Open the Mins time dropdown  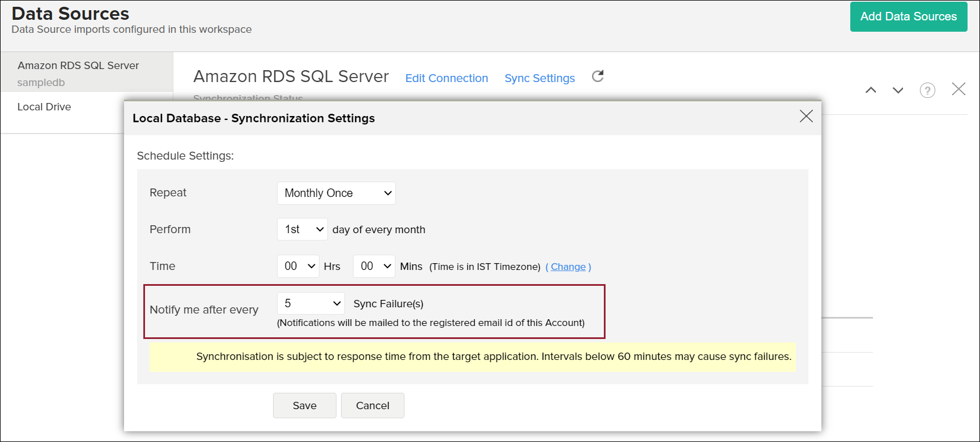click(374, 266)
